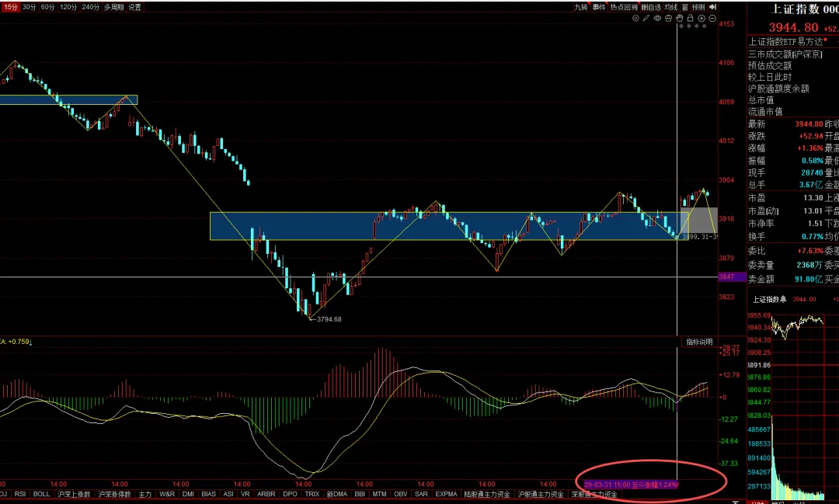Click the 预估成交额 row

point(769,65)
